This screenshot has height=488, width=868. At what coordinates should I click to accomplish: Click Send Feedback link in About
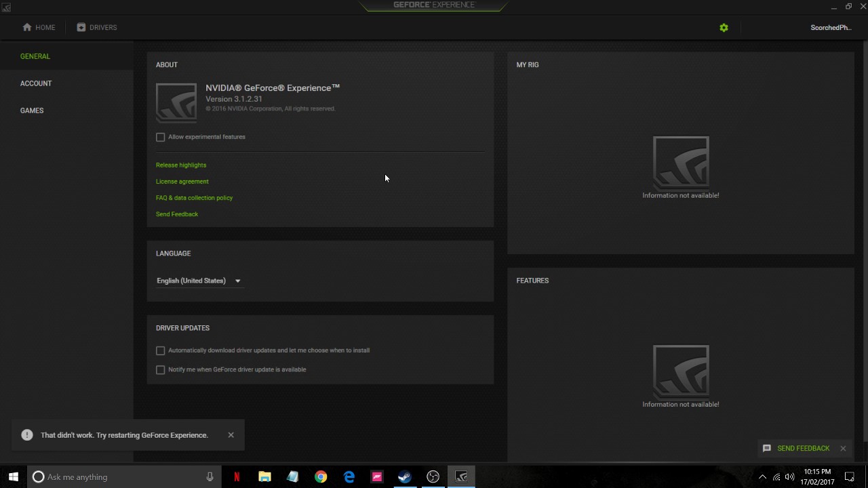coord(177,213)
